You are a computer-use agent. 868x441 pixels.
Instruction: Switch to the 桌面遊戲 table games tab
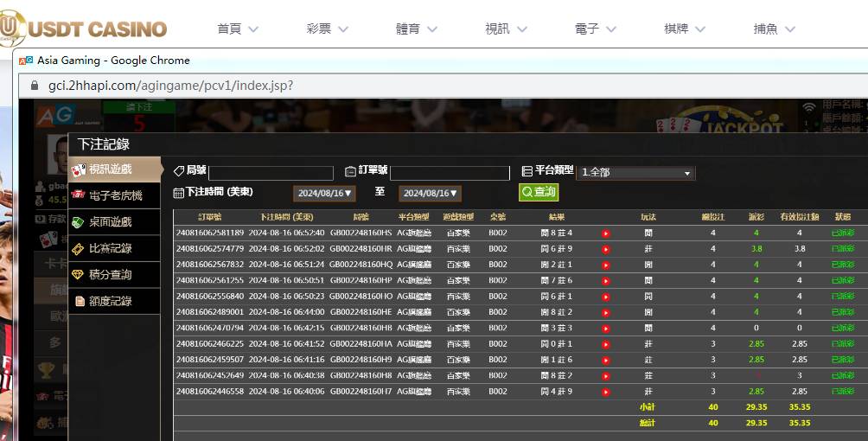(x=115, y=222)
